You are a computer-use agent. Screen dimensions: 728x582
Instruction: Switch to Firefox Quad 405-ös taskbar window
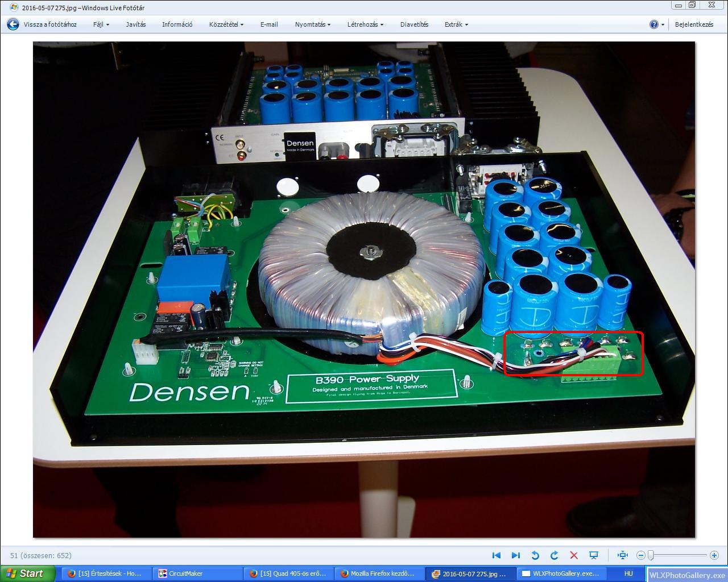click(x=289, y=573)
